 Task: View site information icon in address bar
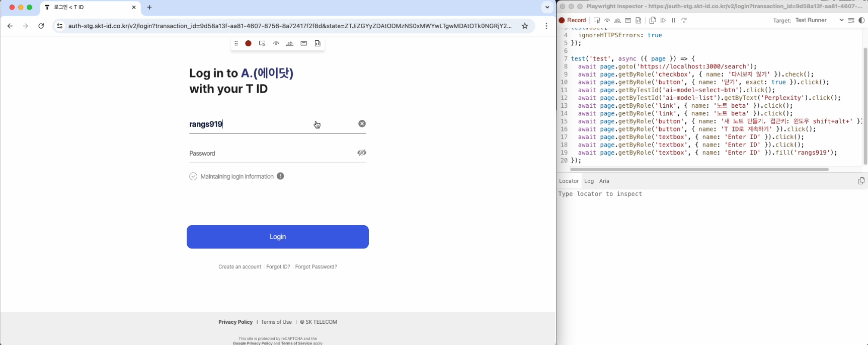point(60,26)
